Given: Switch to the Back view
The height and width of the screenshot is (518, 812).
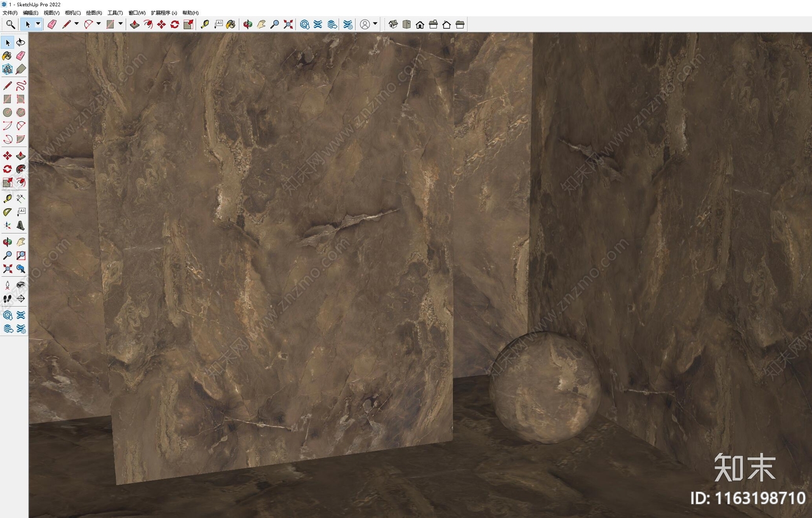Looking at the screenshot, I should [447, 24].
